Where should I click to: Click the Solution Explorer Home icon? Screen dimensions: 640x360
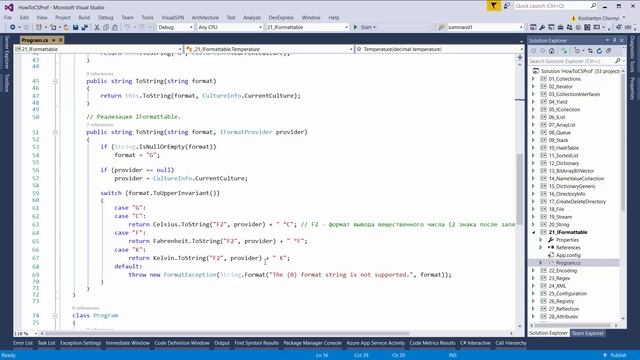(551, 51)
